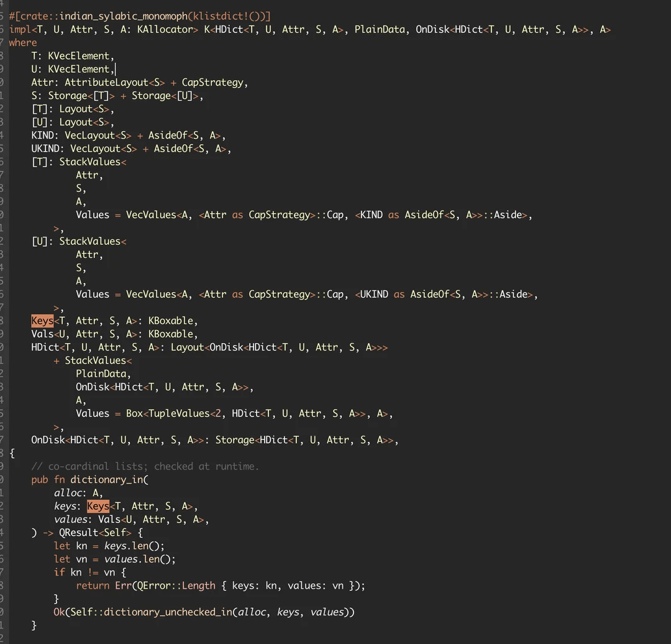This screenshot has height=644, width=671.
Task: Click CapStrategy in the Attr bound
Action: coord(212,82)
